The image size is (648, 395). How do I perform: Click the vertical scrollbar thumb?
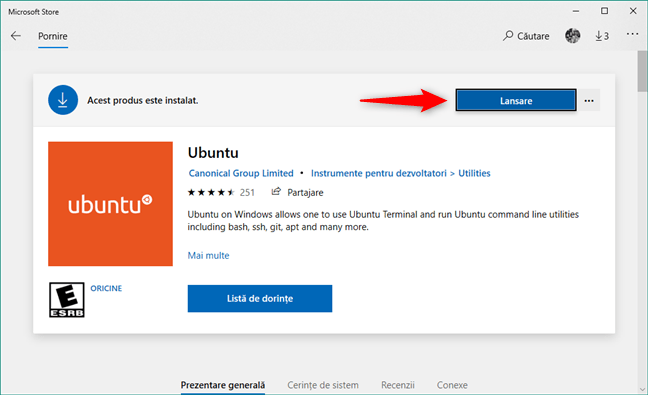pos(642,71)
